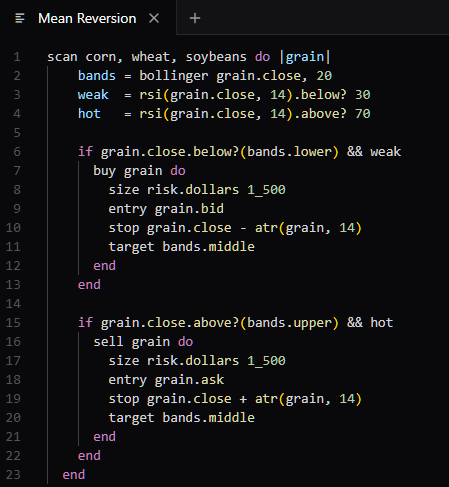Click the 'do' keyword on line 16
Viewport: 449px width, 487px height.
[x=185, y=342]
